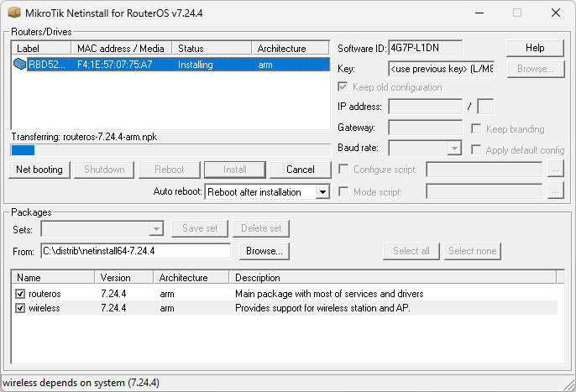
Task: Sort packages by Version column header
Action: coord(124,277)
